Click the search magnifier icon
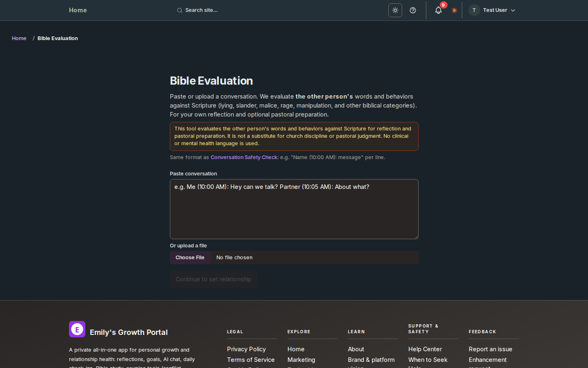Image resolution: width=588 pixels, height=368 pixels. click(180, 10)
